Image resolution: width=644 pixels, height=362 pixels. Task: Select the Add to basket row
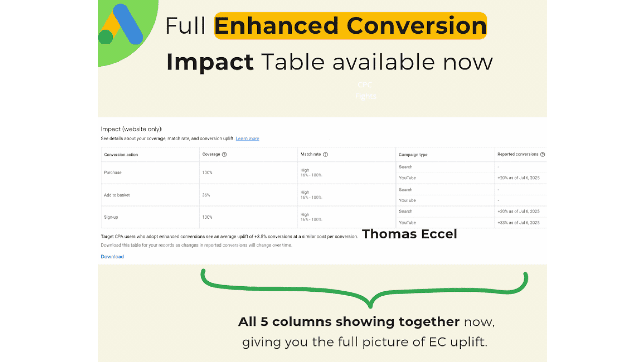(x=117, y=195)
